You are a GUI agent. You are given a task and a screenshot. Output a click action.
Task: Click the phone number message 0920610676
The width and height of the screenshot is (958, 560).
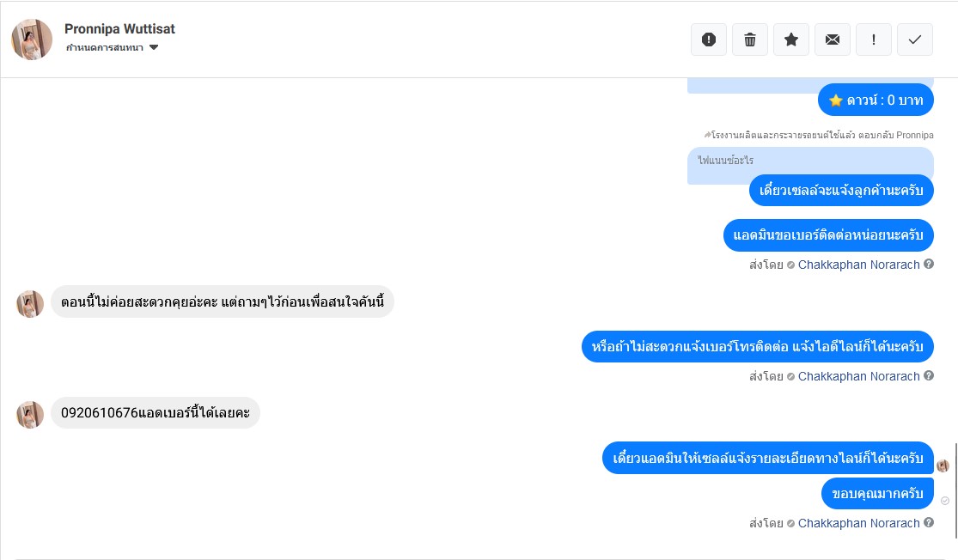click(155, 413)
